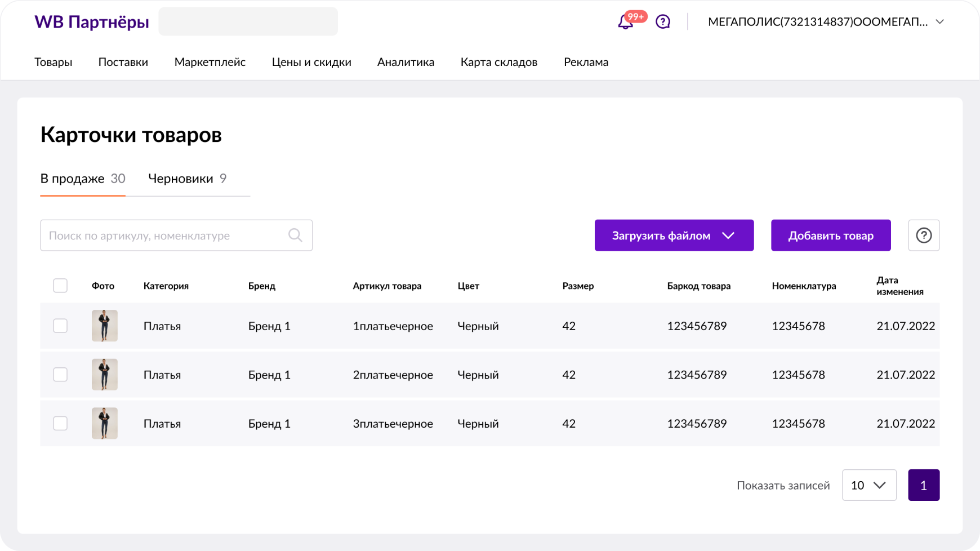This screenshot has width=980, height=551.
Task: Open photo thumbnail of 2платьечерное row
Action: click(x=105, y=375)
